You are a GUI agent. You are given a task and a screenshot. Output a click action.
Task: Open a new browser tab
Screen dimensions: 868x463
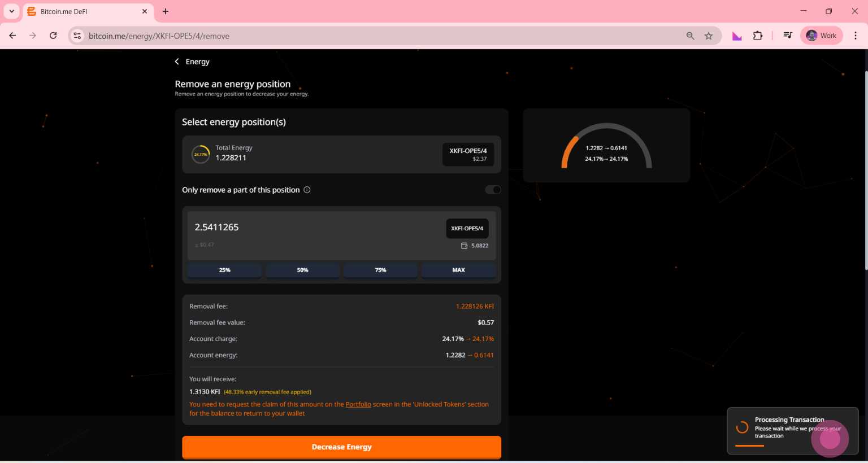166,11
